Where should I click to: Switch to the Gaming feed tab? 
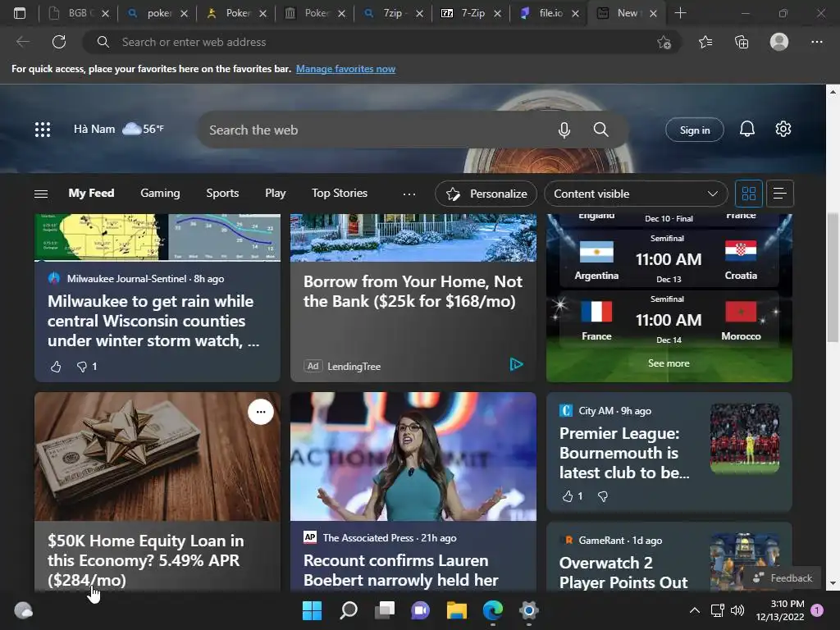point(160,193)
